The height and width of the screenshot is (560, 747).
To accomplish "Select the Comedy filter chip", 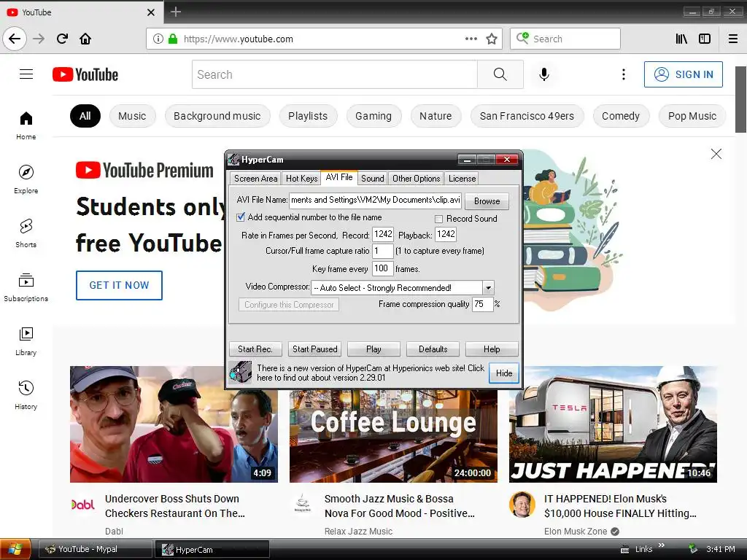I will click(620, 116).
